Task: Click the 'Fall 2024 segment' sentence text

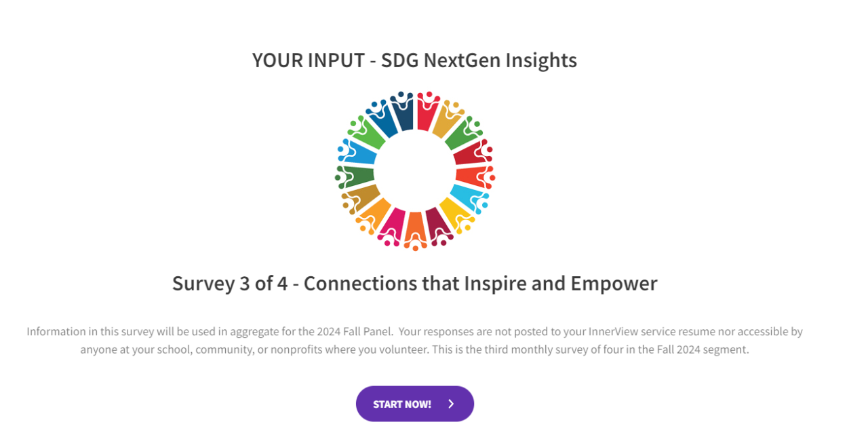Action: point(704,350)
